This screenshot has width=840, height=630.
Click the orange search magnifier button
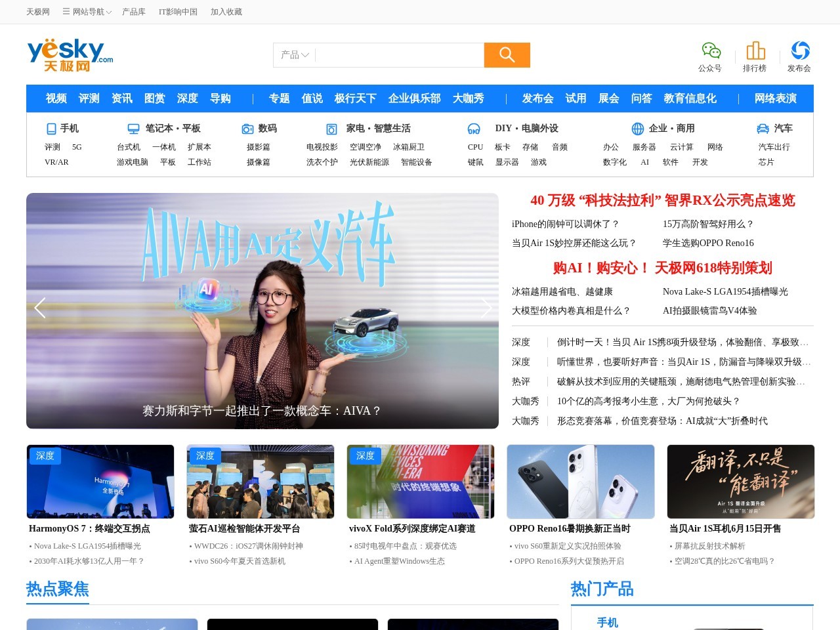(507, 55)
